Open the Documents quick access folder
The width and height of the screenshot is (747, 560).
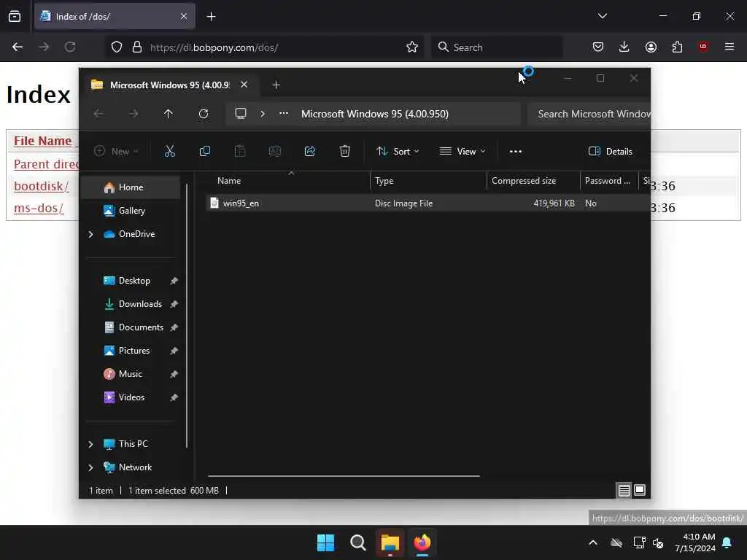click(x=141, y=327)
